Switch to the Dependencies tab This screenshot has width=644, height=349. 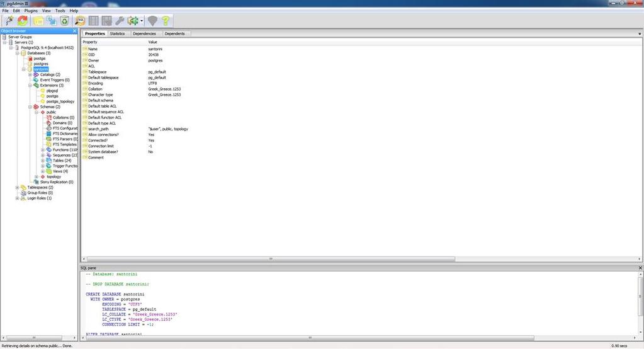point(144,34)
